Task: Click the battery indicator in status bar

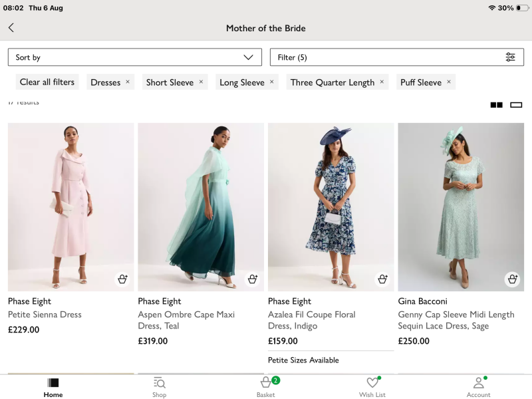Action: [x=522, y=8]
